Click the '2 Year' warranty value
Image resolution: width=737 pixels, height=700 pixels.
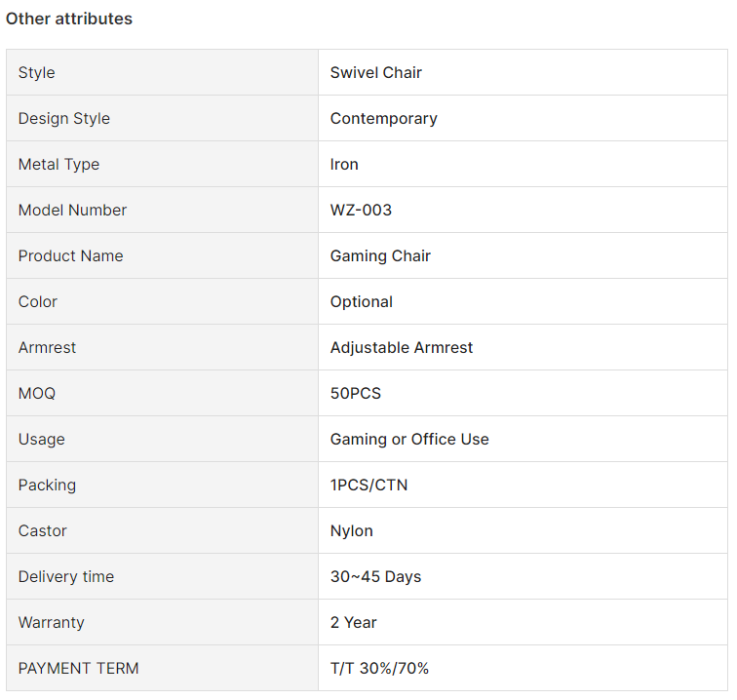[x=354, y=622]
